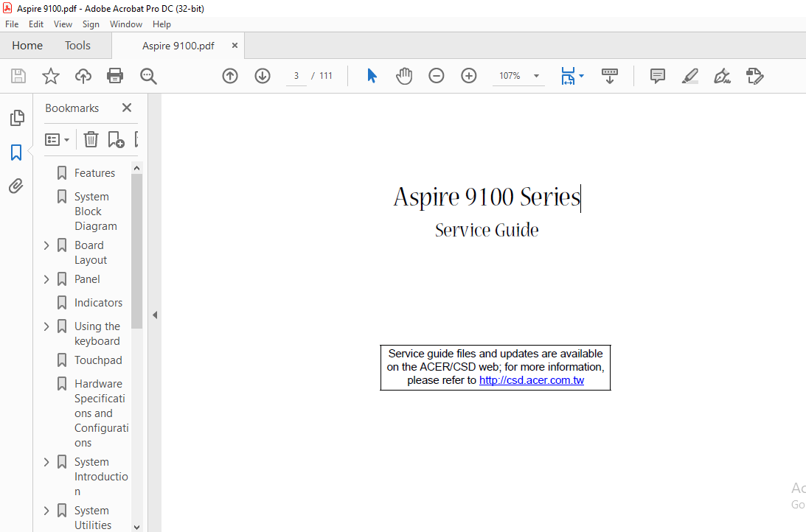Print the document

pyautogui.click(x=114, y=76)
